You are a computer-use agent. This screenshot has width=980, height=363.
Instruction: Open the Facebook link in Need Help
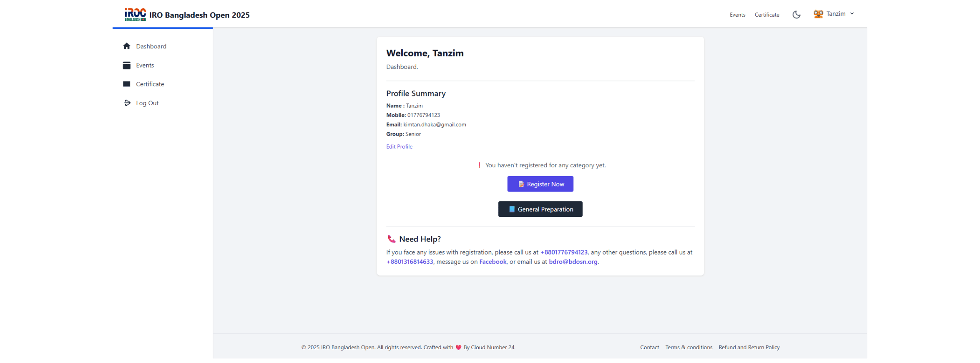[x=493, y=262]
